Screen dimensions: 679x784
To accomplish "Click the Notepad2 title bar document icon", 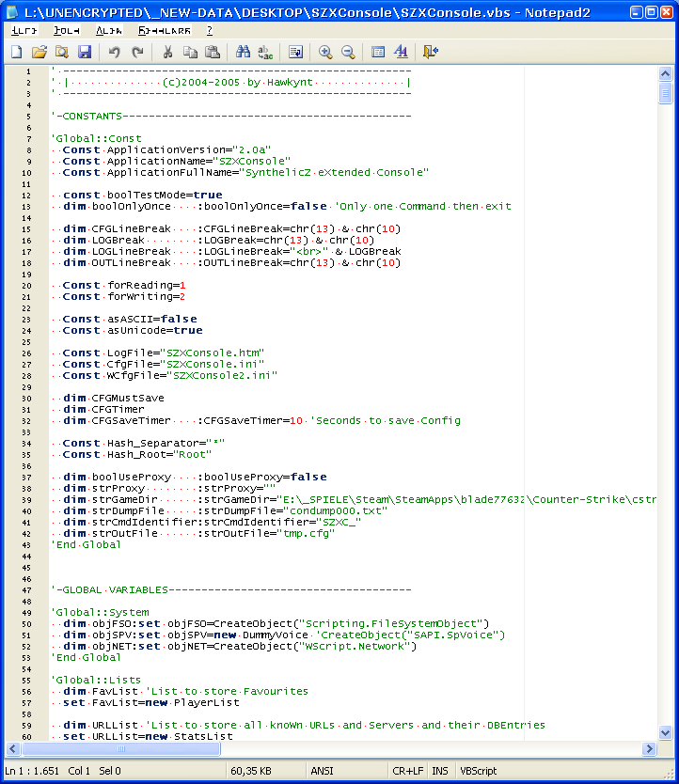I will click(12, 12).
